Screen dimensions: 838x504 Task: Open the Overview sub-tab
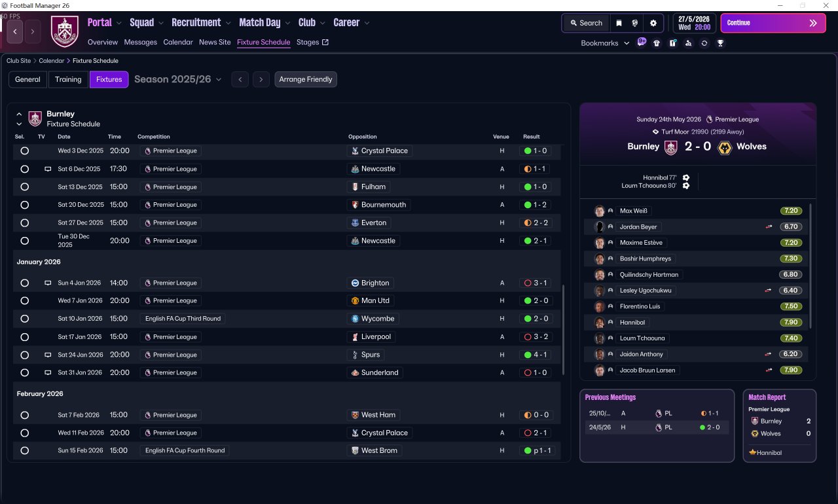103,43
